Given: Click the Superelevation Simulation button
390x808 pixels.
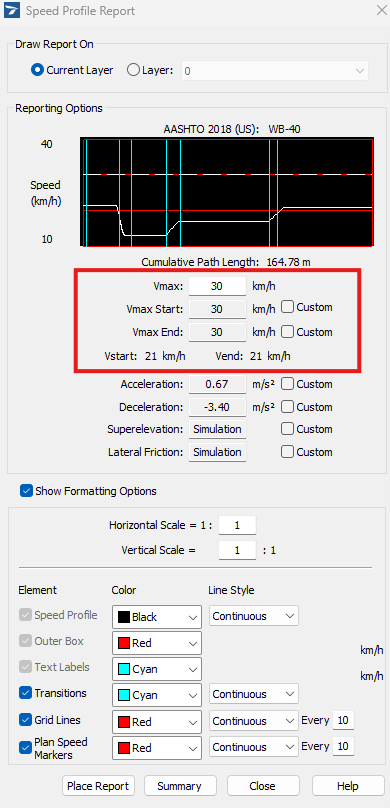Looking at the screenshot, I should pyautogui.click(x=217, y=429).
